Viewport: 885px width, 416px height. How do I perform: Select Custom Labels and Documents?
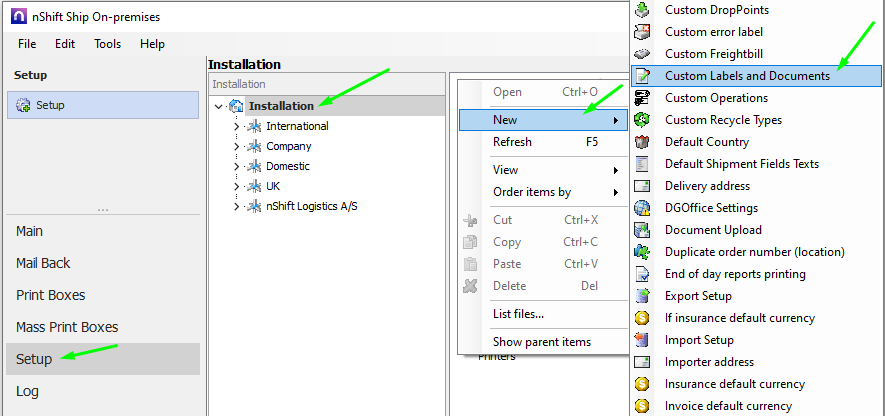pos(746,76)
